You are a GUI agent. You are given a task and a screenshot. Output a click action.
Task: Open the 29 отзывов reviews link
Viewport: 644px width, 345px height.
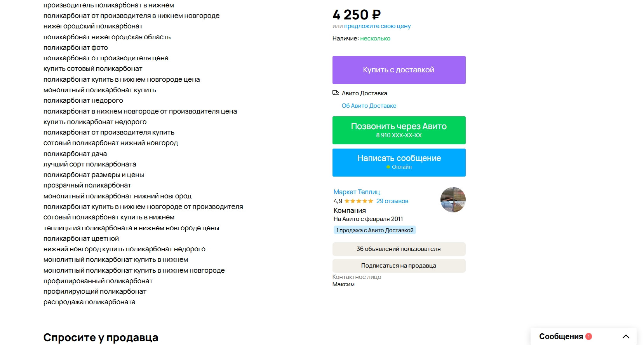coord(392,201)
